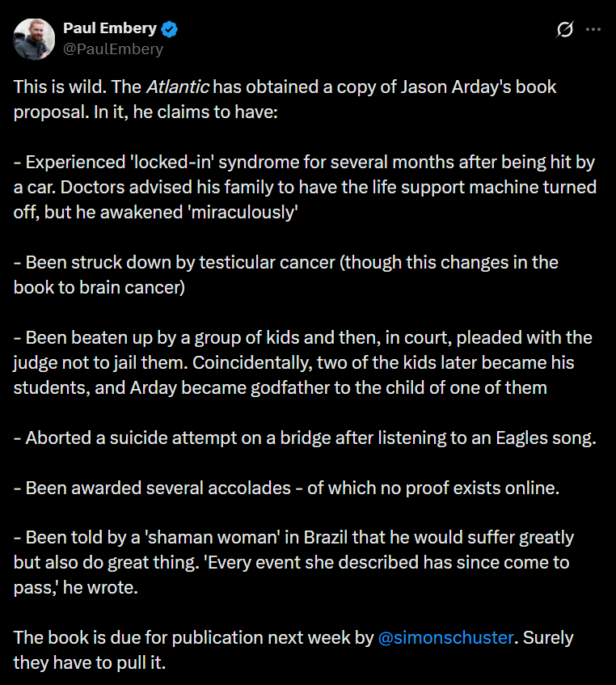Click the quoted word 'miraculously'

click(x=243, y=213)
